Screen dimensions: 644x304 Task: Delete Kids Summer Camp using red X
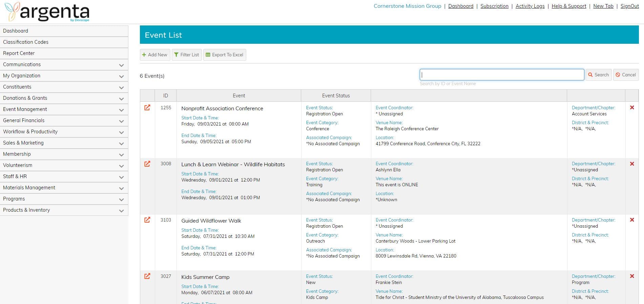click(x=632, y=276)
